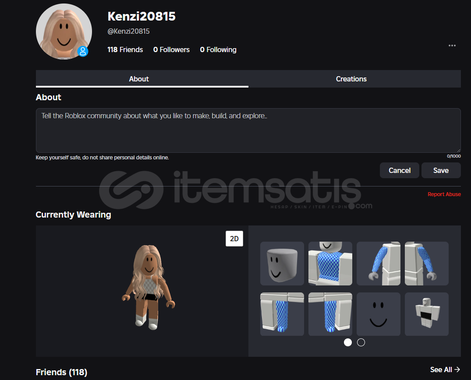This screenshot has width=471, height=380.
Task: Click the blue verified badge on avatar
Action: (x=83, y=51)
